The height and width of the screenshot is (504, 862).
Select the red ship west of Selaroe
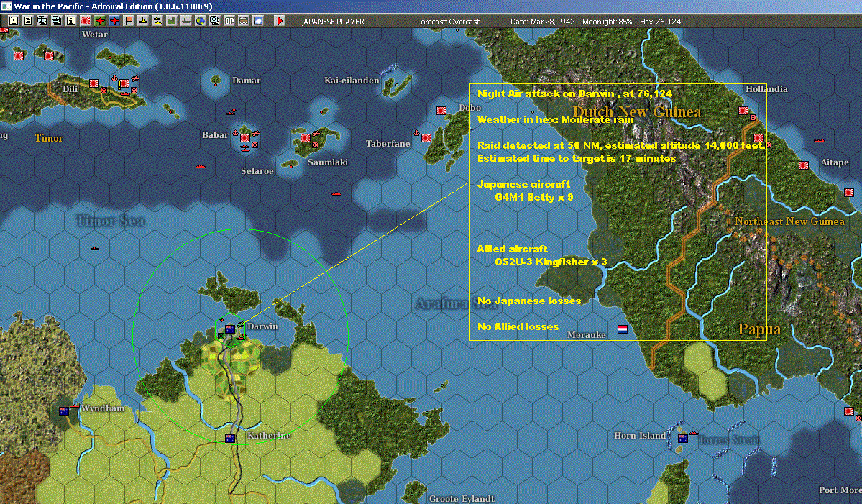pos(201,166)
